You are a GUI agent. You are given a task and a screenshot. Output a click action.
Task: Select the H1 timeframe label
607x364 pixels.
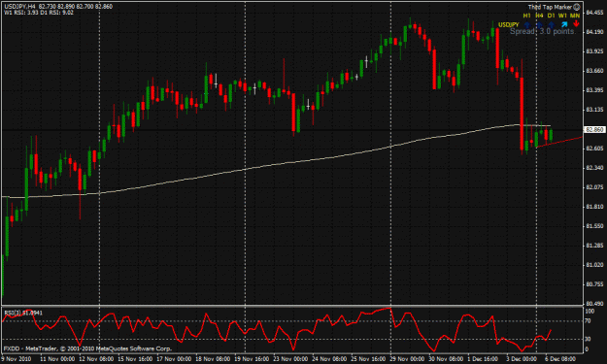click(x=526, y=16)
